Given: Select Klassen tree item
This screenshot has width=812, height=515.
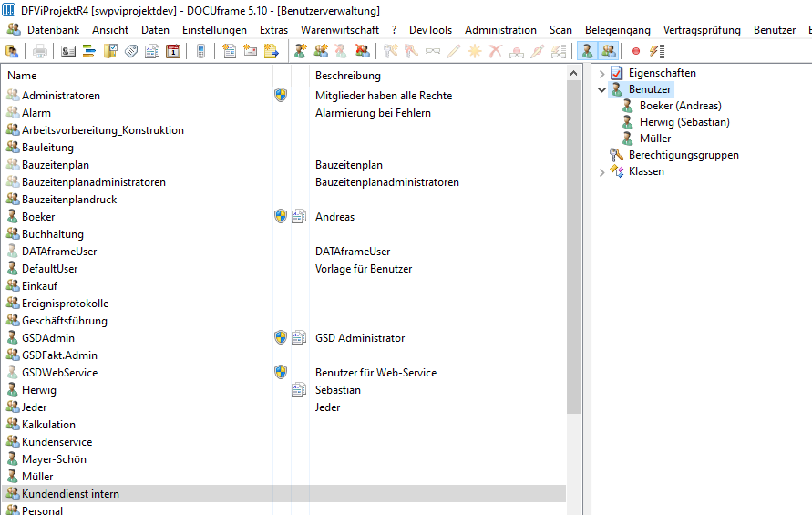Looking at the screenshot, I should click(646, 171).
